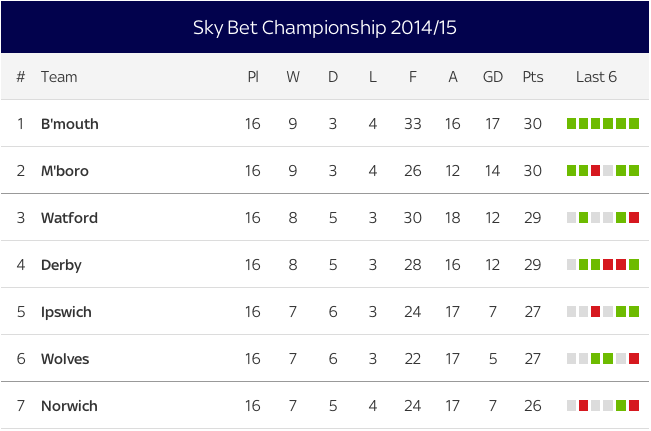The width and height of the screenshot is (651, 431).
Task: Select the Last 6 column header
Action: pyautogui.click(x=597, y=77)
